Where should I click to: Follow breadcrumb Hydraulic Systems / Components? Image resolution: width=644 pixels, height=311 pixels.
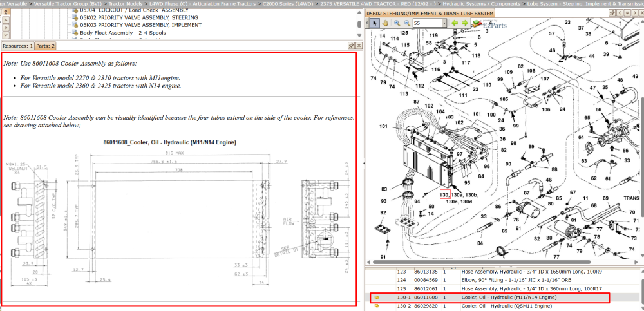point(482,3)
